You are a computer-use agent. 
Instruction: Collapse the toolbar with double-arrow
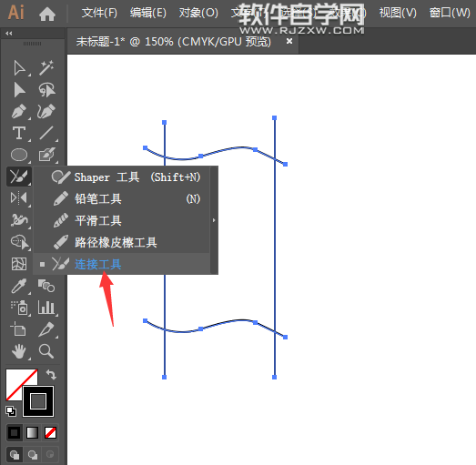pyautogui.click(x=9, y=34)
